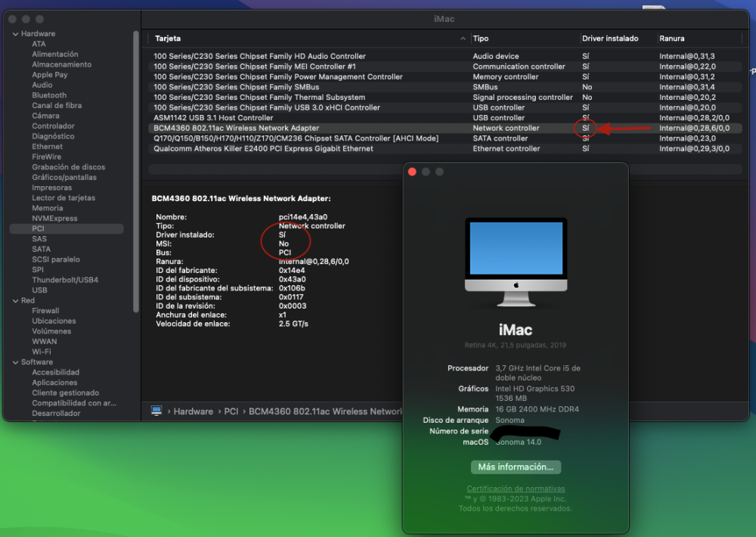Select HD Audio Controller row
756x537 pixels.
click(x=445, y=57)
